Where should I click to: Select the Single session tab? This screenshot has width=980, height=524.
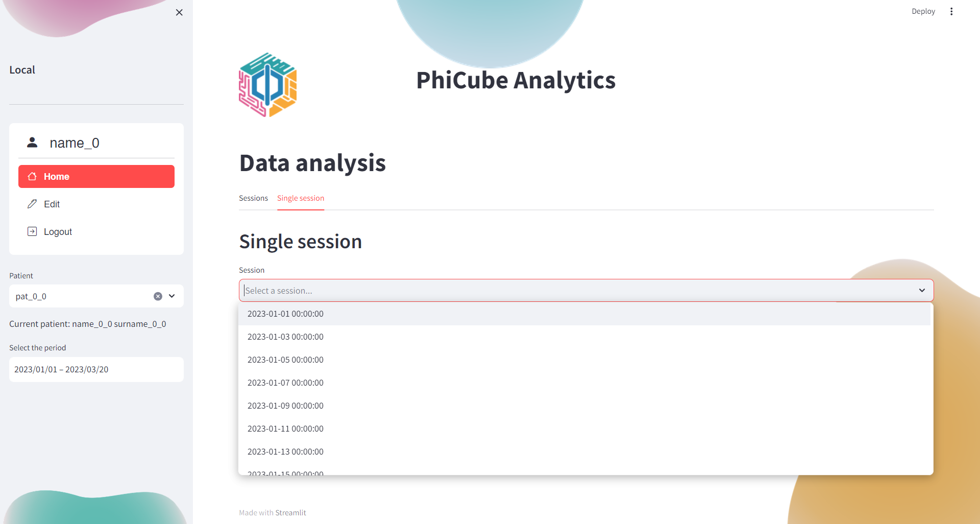[301, 198]
